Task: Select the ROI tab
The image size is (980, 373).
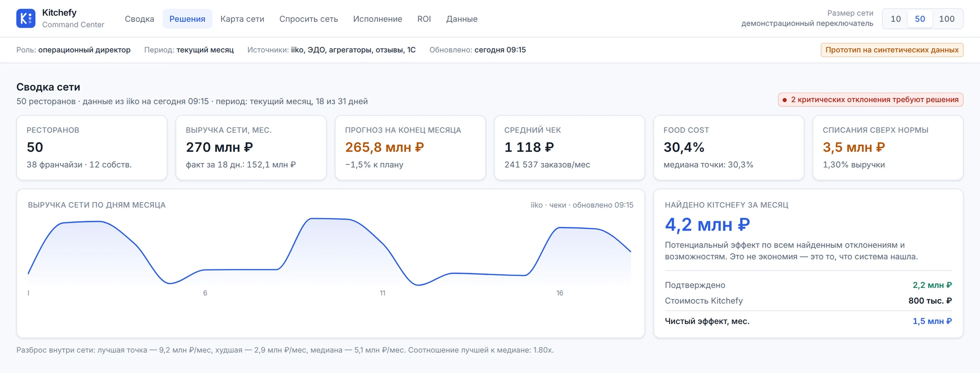Action: (x=424, y=19)
